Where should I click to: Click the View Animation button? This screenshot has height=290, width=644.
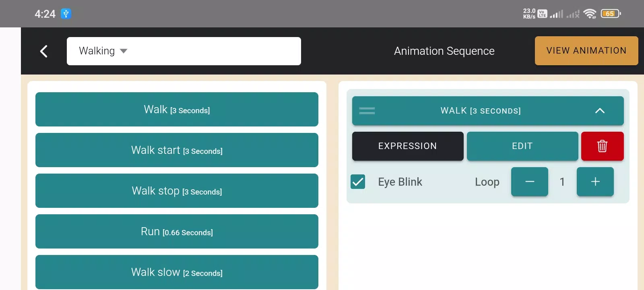[586, 51]
